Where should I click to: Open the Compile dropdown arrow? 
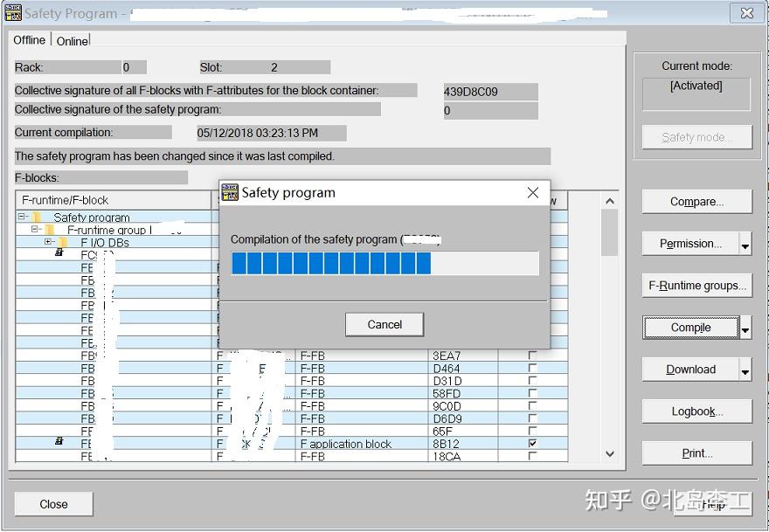pyautogui.click(x=744, y=328)
